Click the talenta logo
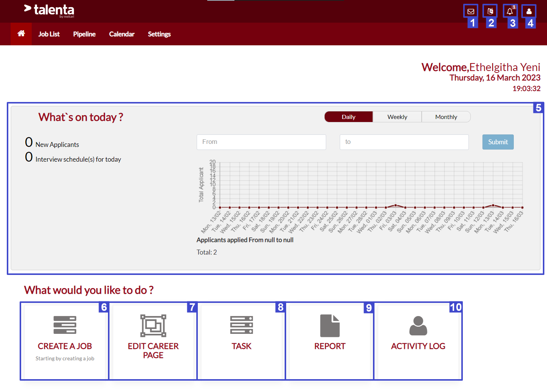Image resolution: width=547 pixels, height=392 pixels. [x=49, y=10]
